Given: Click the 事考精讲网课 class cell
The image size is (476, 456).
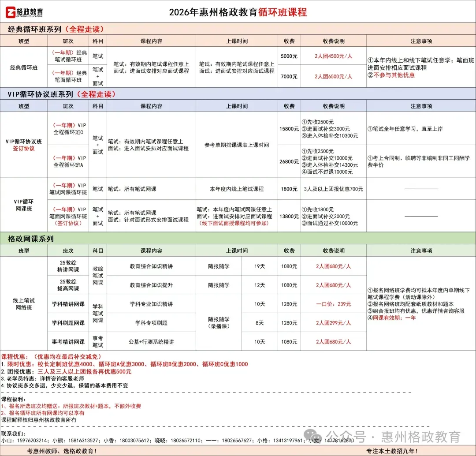Looking at the screenshot, I should coord(68,341).
